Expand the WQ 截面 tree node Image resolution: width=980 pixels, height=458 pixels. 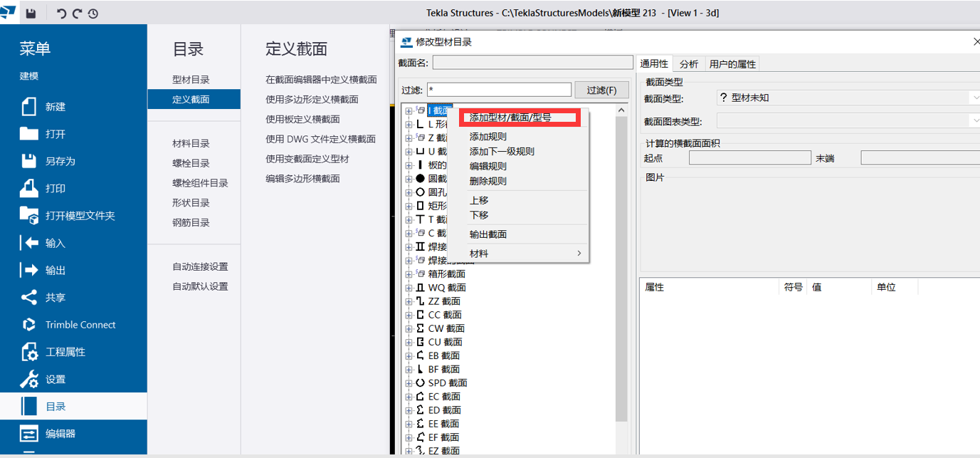click(409, 288)
